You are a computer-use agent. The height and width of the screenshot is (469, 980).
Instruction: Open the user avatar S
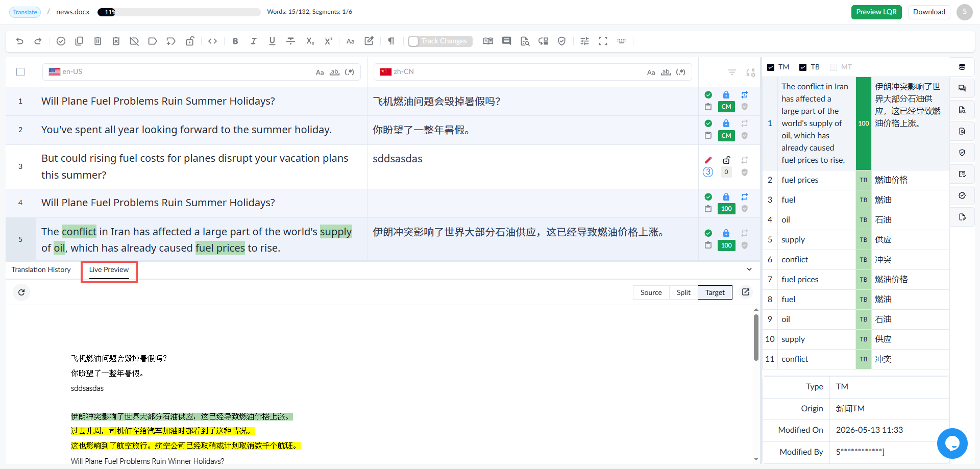965,12
